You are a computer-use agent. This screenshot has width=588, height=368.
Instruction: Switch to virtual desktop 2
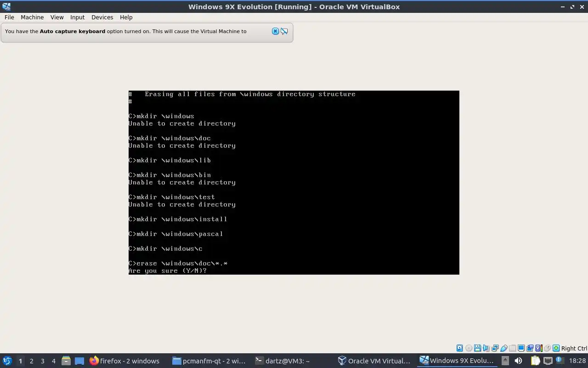point(31,361)
